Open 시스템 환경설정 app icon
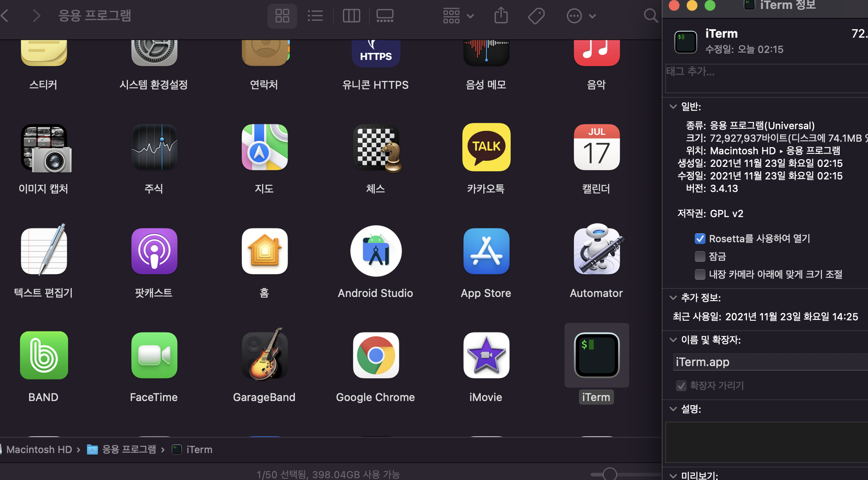The width and height of the screenshot is (868, 480). pyautogui.click(x=154, y=52)
